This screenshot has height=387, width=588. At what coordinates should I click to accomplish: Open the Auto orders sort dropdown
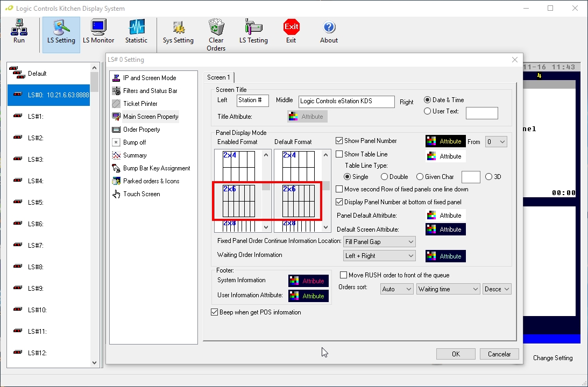(396, 289)
